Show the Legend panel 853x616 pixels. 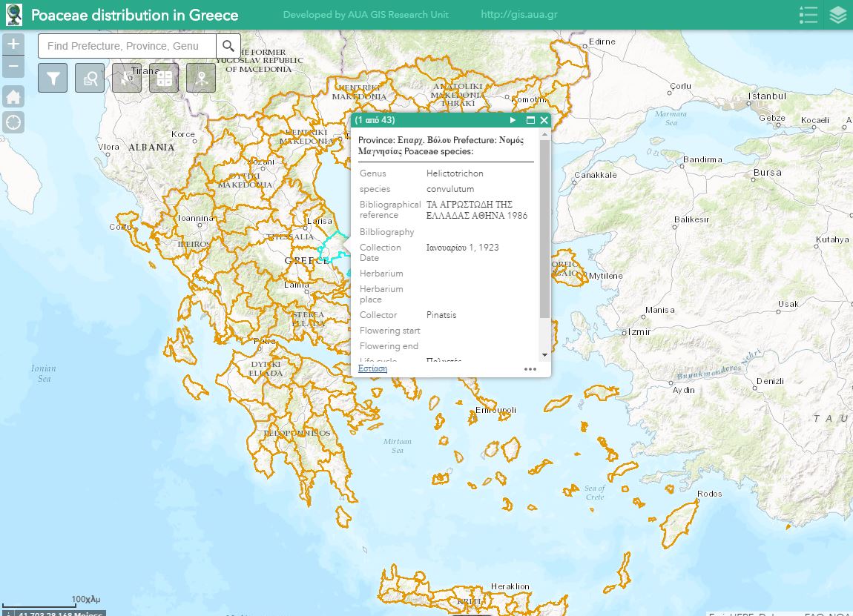pyautogui.click(x=808, y=15)
